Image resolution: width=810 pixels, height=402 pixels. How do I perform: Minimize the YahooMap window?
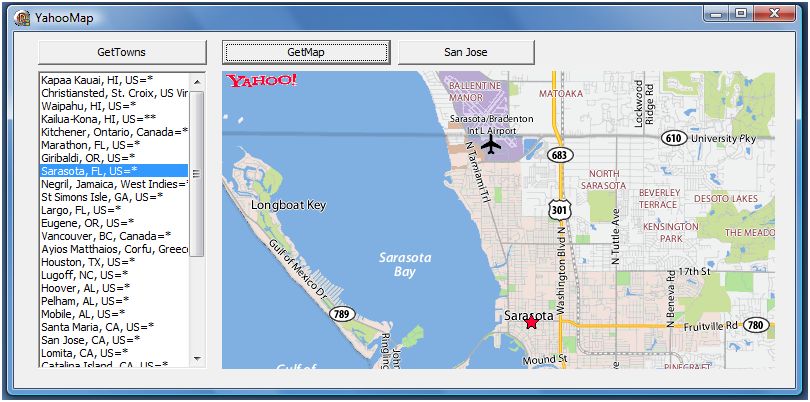coord(715,14)
